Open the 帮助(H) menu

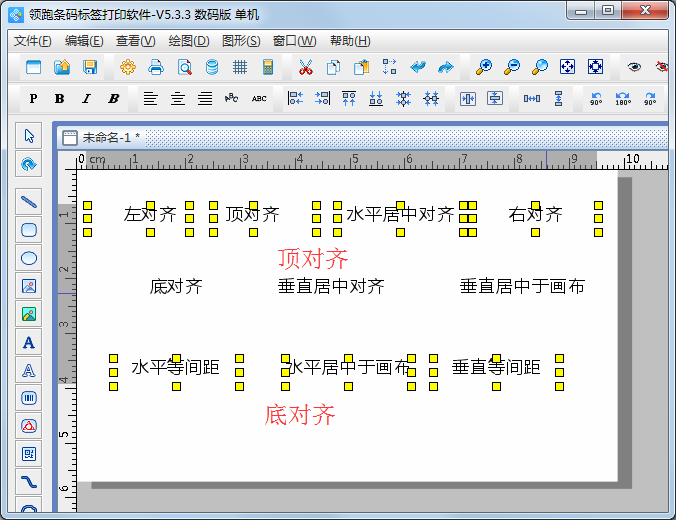tap(350, 41)
